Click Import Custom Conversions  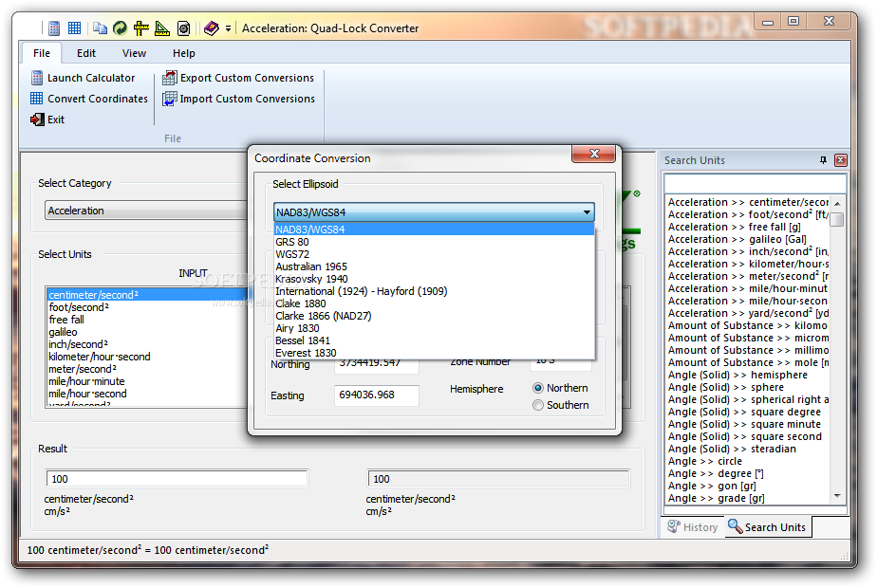coord(239,99)
